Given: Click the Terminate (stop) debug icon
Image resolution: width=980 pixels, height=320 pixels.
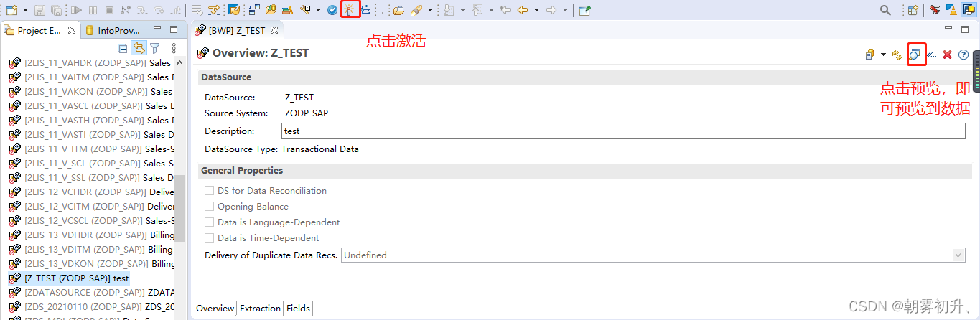Looking at the screenshot, I should [109, 10].
